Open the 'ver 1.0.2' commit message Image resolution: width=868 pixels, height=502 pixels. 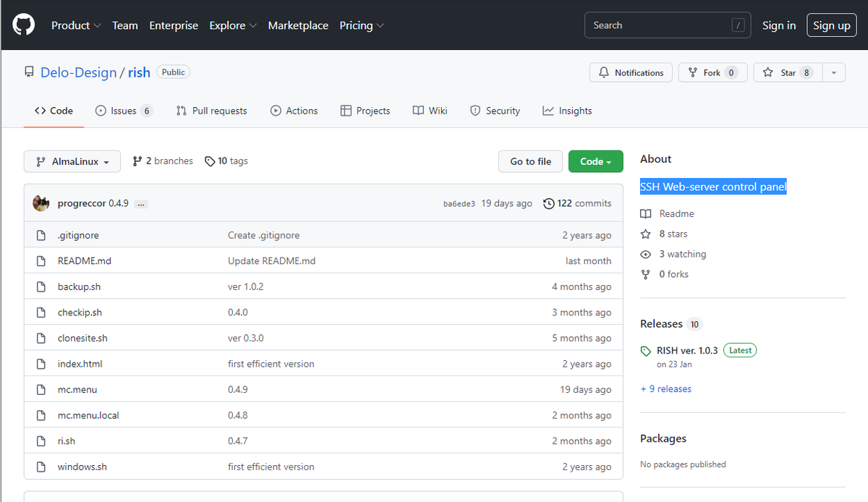click(x=246, y=286)
